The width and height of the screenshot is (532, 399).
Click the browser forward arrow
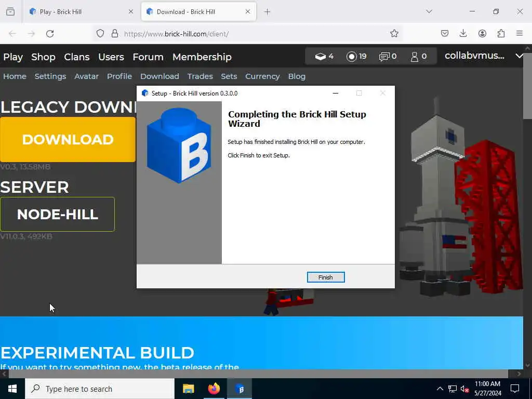31,34
